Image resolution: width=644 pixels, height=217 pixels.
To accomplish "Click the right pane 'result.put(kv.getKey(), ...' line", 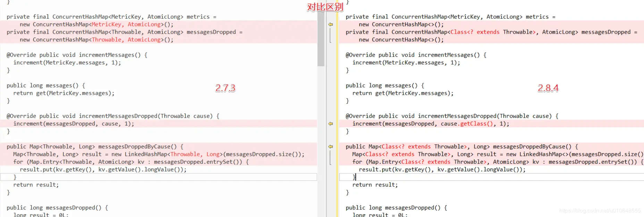I will coord(442,169).
